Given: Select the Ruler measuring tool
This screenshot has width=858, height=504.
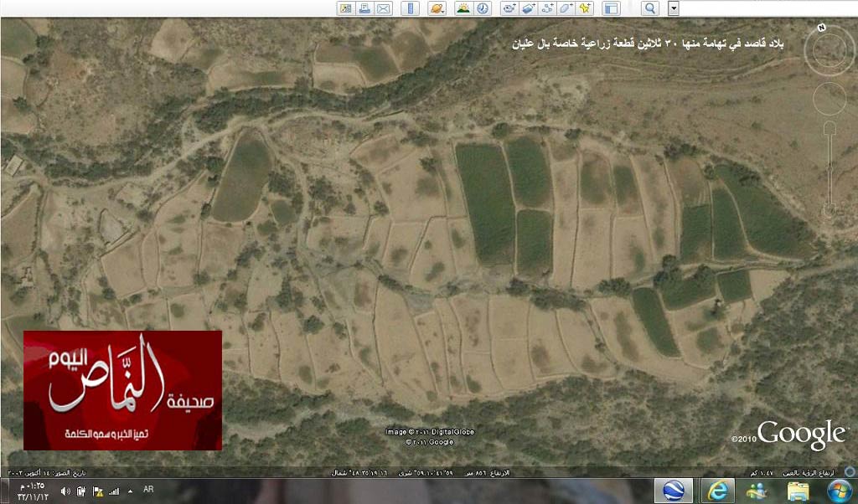Looking at the screenshot, I should pyautogui.click(x=410, y=8).
